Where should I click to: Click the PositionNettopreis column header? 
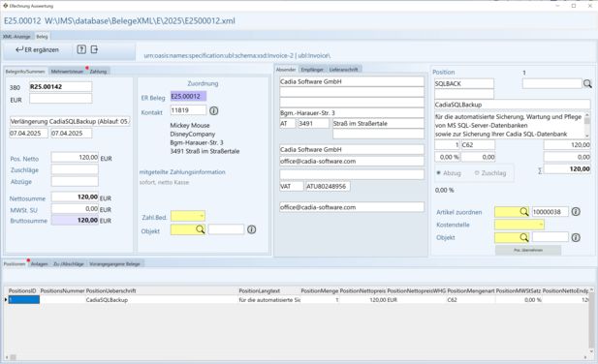coord(362,290)
